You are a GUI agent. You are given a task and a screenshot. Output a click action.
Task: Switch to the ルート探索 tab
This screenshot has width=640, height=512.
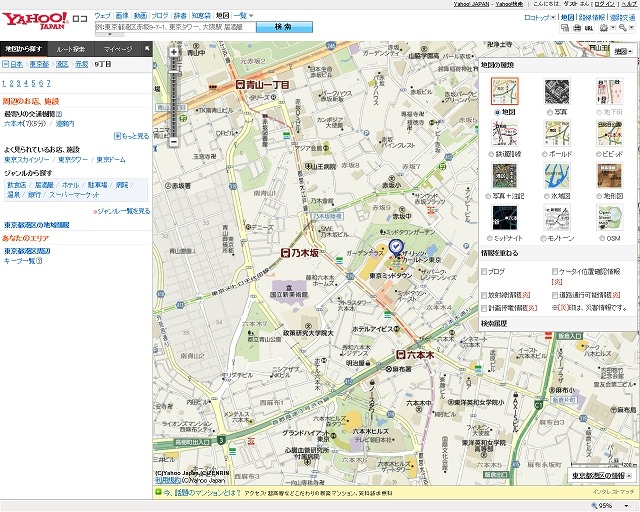point(71,49)
